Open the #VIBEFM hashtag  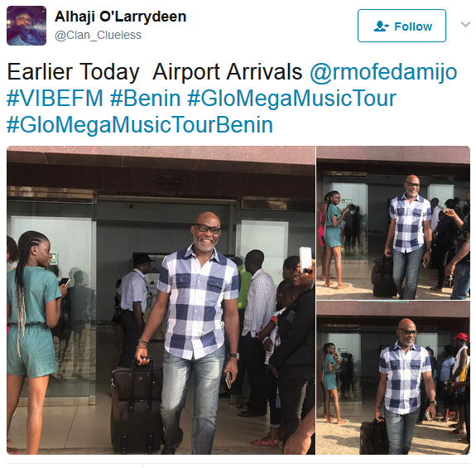pos(55,99)
